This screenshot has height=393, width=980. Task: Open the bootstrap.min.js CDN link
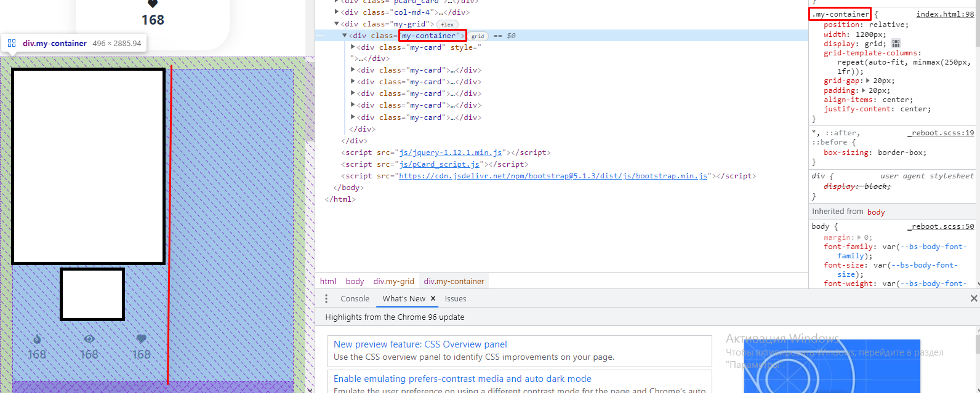pos(553,176)
